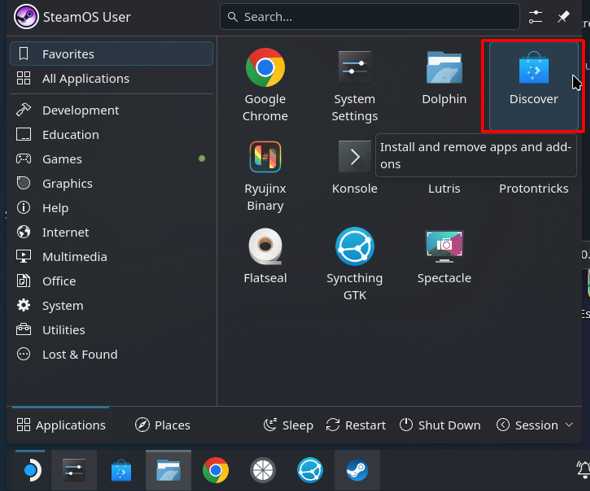Open System Settings from taskbar

click(74, 470)
